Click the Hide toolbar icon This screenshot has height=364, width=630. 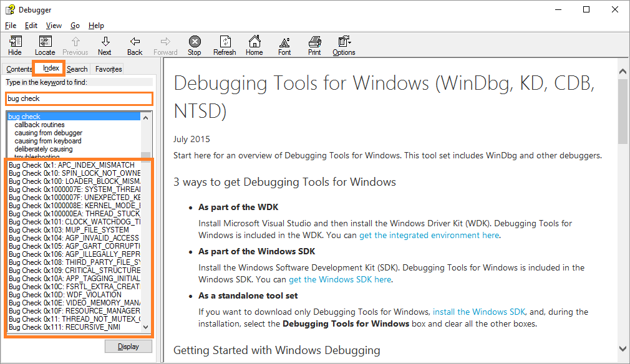tap(15, 41)
